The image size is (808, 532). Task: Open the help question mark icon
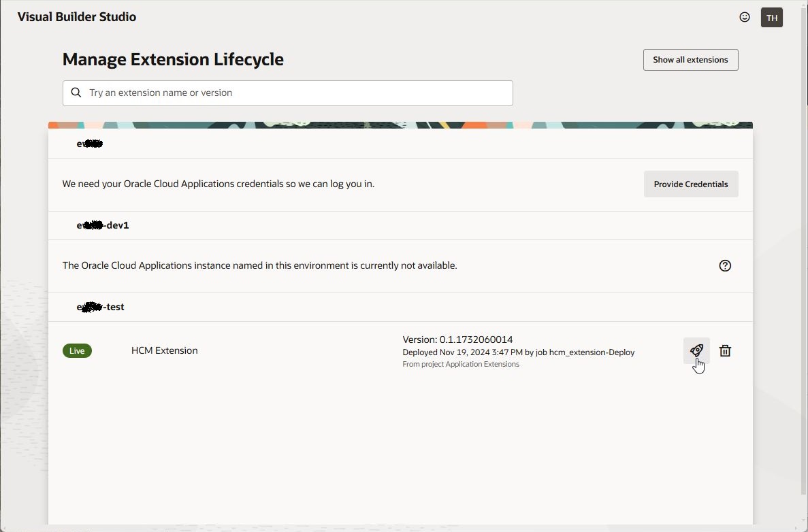coord(725,266)
